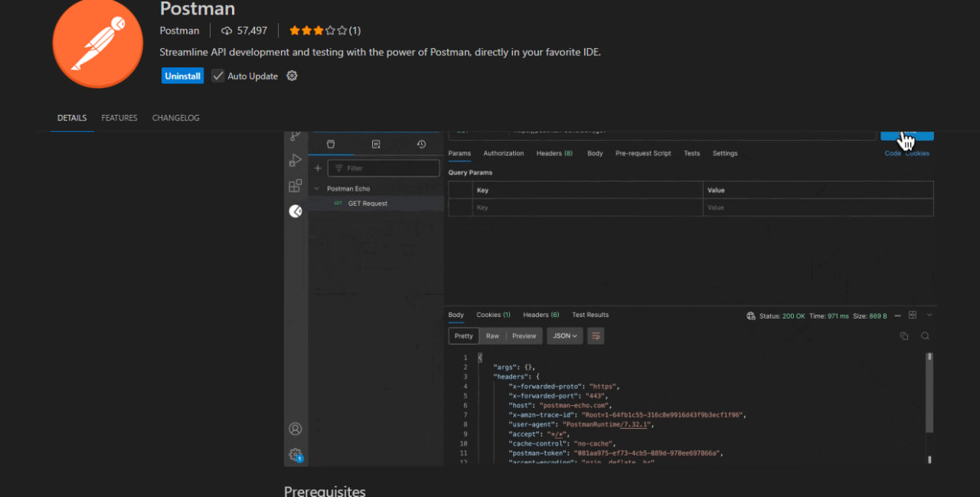The height and width of the screenshot is (497, 980).
Task: Open the extension settings gear icon
Action: point(292,76)
